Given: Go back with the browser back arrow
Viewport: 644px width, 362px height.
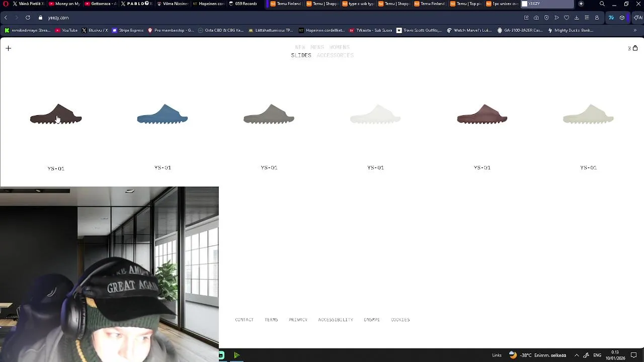Looking at the screenshot, I should click(6, 18).
